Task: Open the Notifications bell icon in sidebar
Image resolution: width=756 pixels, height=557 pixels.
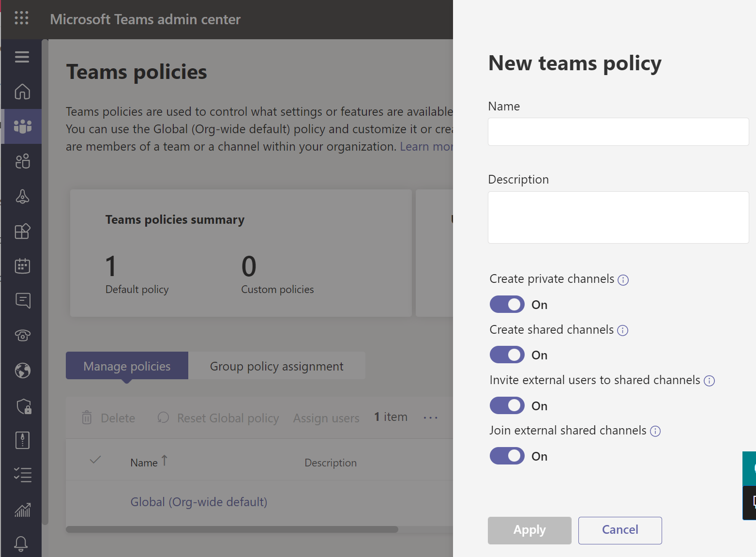Action: click(21, 544)
